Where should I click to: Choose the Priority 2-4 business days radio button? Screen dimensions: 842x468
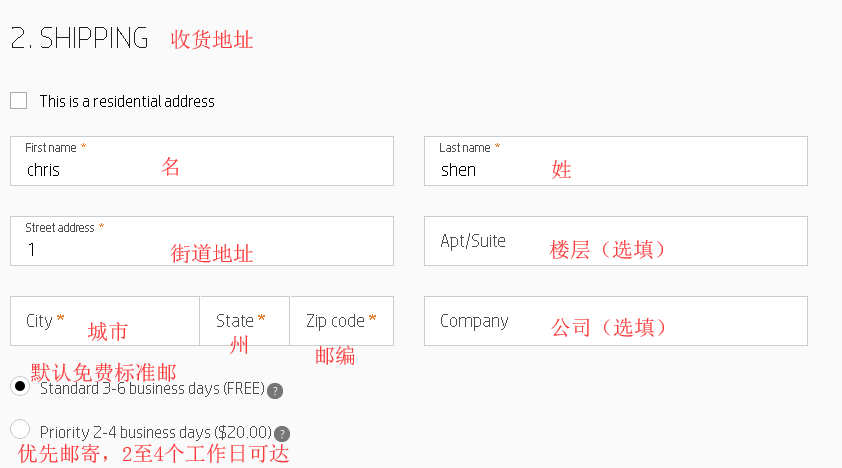click(20, 429)
